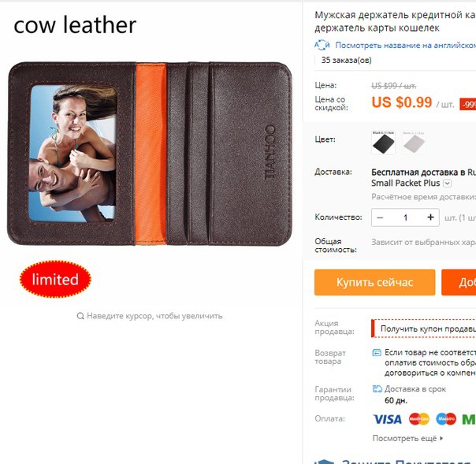
Task: Click the return policy icon
Action: tap(377, 352)
